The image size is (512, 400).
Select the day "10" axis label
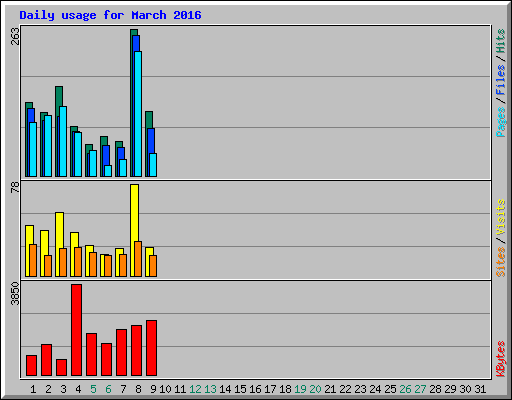(165, 389)
